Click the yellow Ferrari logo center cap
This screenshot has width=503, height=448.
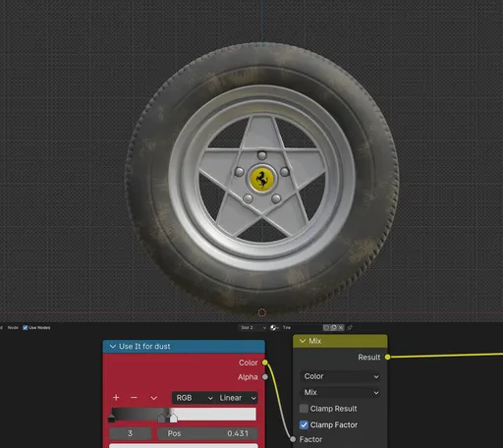click(261, 179)
